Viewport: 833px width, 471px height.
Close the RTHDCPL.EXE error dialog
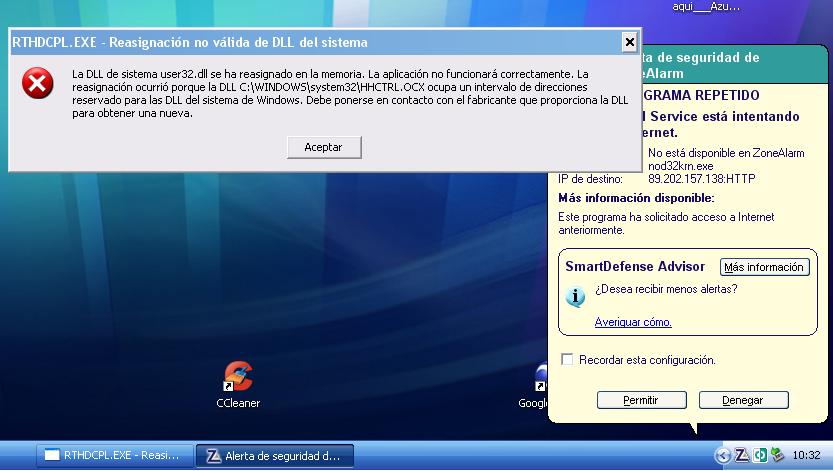coord(630,42)
